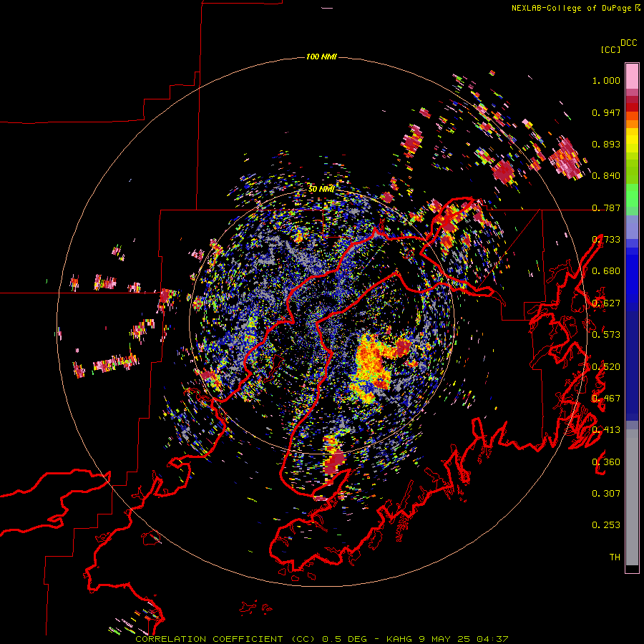Click the 0.467 scale value
Viewport: 644px width, 644px height.
[606, 399]
